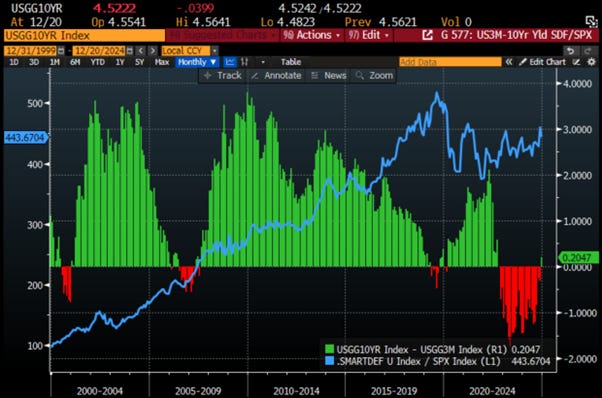Select the bar/candle chart type icon

click(244, 62)
